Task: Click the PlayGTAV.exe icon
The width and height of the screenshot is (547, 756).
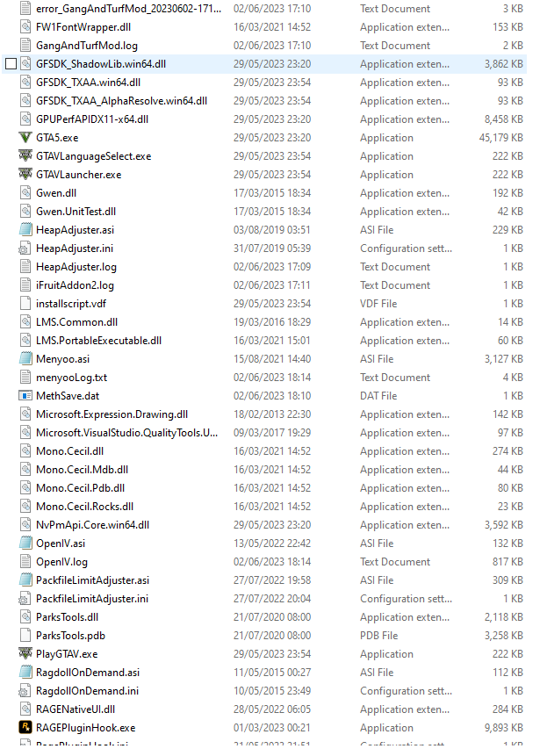Action: click(25, 654)
